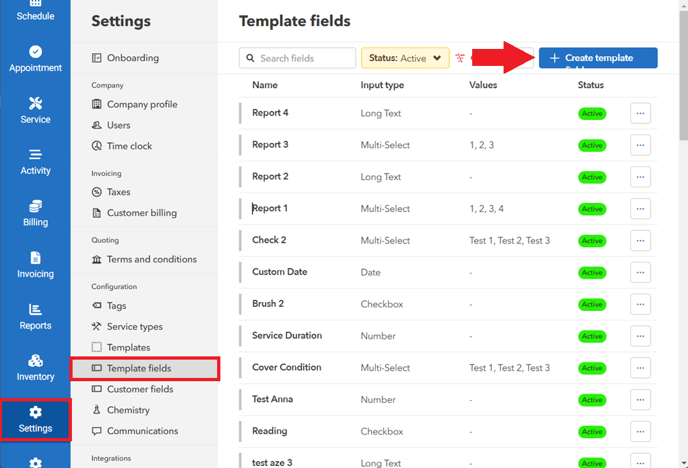
Task: Open the Chemistry configuration page
Action: [x=128, y=410]
